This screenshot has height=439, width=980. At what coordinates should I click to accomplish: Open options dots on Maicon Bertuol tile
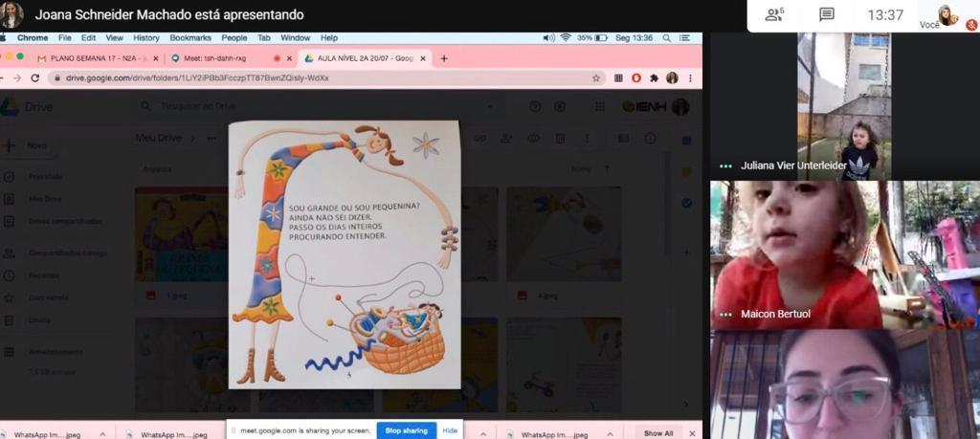(x=726, y=314)
